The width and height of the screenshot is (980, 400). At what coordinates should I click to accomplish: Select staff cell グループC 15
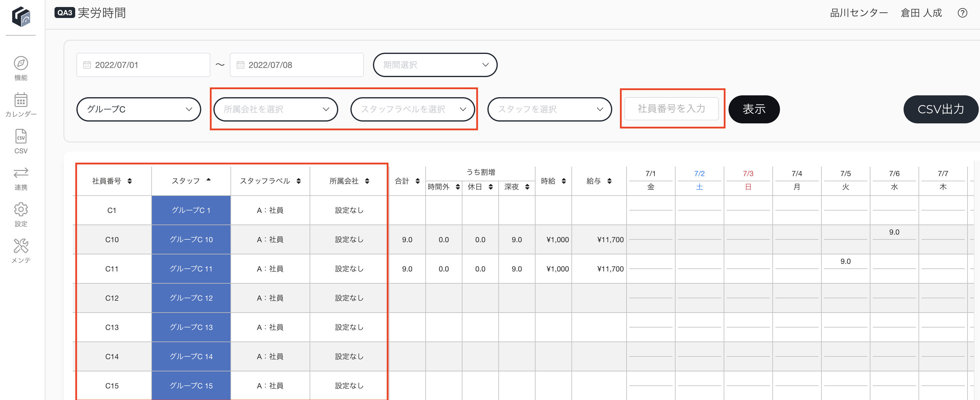191,386
